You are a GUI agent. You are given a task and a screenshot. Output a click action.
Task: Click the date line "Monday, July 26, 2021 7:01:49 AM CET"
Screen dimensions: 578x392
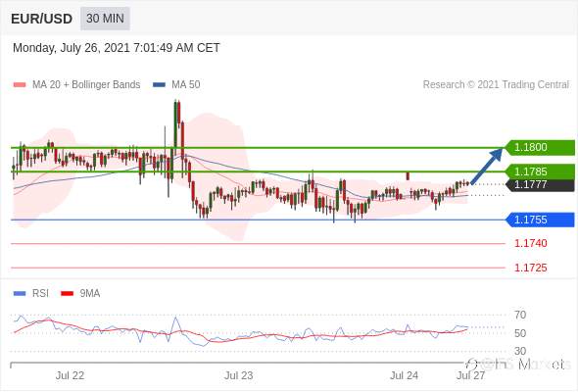click(117, 48)
